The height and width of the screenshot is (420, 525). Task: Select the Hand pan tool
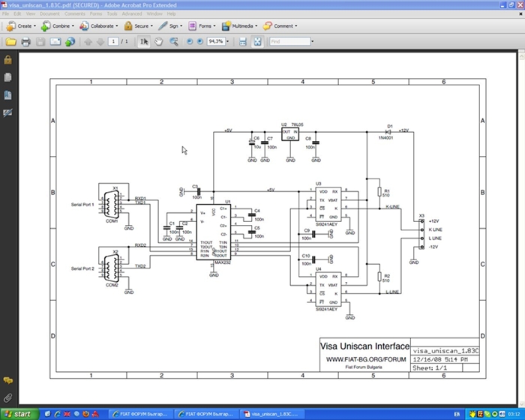click(x=159, y=41)
